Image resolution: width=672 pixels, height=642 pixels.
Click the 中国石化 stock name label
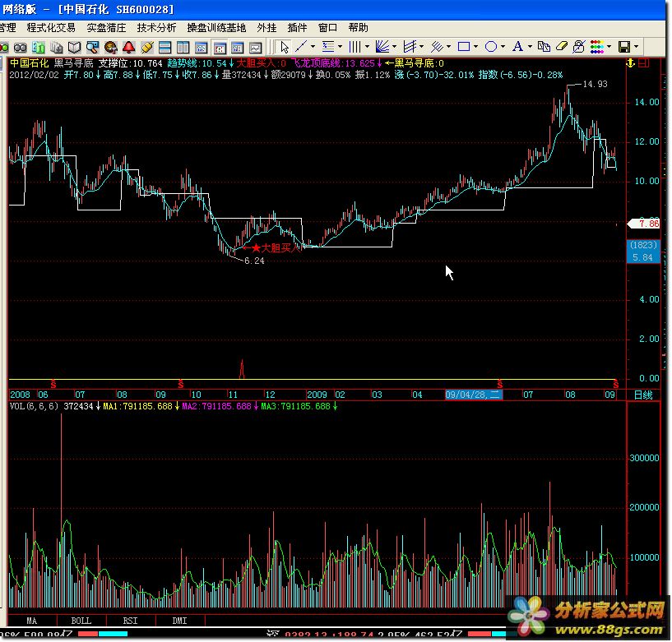pyautogui.click(x=29, y=63)
